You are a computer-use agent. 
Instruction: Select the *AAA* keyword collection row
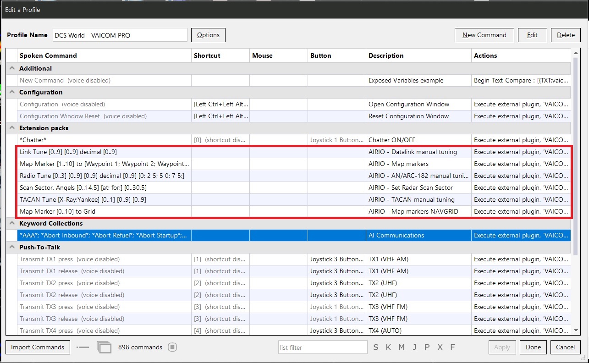294,235
